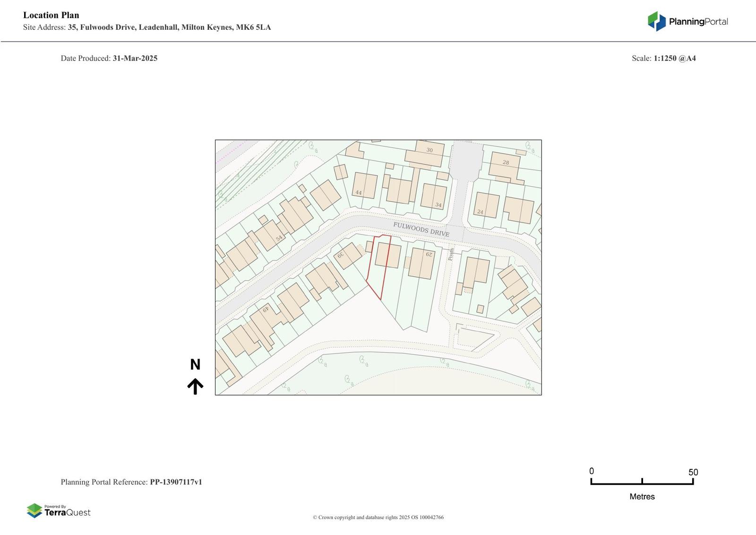
Task: Click the building numbered 24
Action: [x=486, y=205]
